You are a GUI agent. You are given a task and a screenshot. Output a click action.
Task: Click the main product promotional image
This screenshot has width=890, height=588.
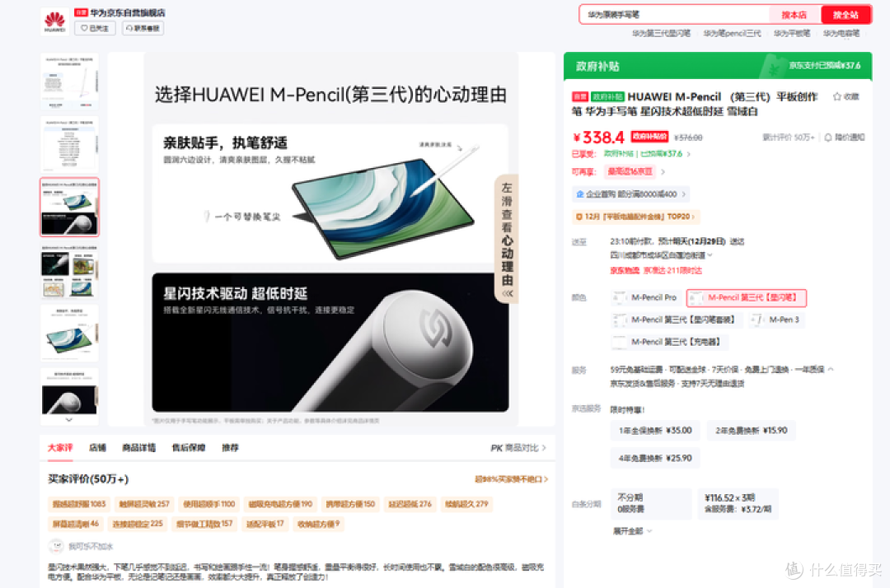(x=330, y=239)
